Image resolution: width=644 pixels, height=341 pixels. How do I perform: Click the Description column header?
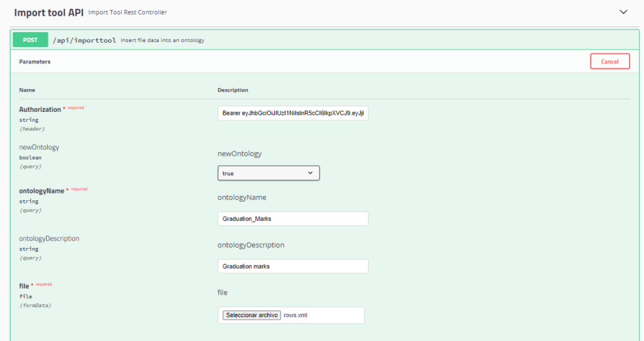coord(233,90)
